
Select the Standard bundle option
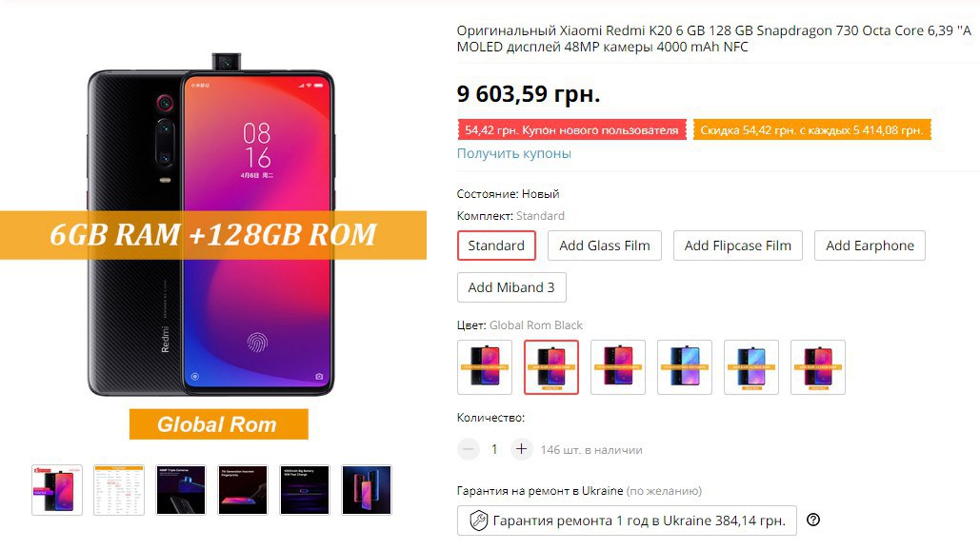tap(496, 246)
